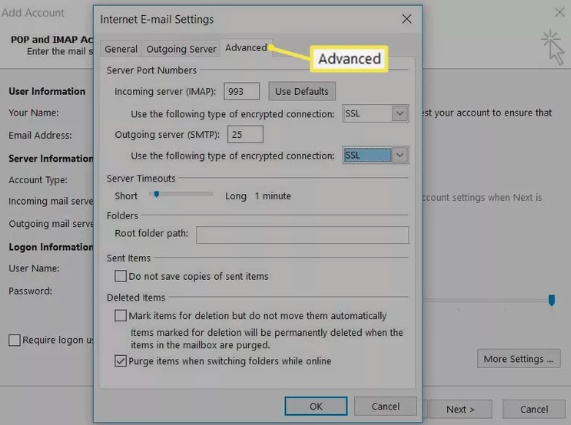Click the outgoing server SMTP port field
The height and width of the screenshot is (425, 571).
tap(245, 134)
